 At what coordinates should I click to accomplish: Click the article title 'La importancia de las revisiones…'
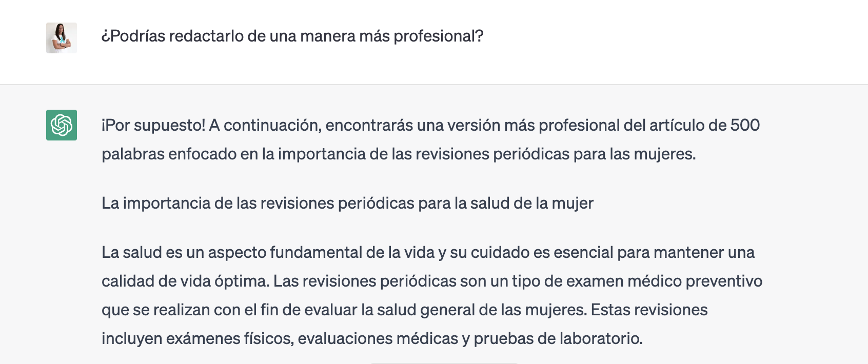pos(347,204)
